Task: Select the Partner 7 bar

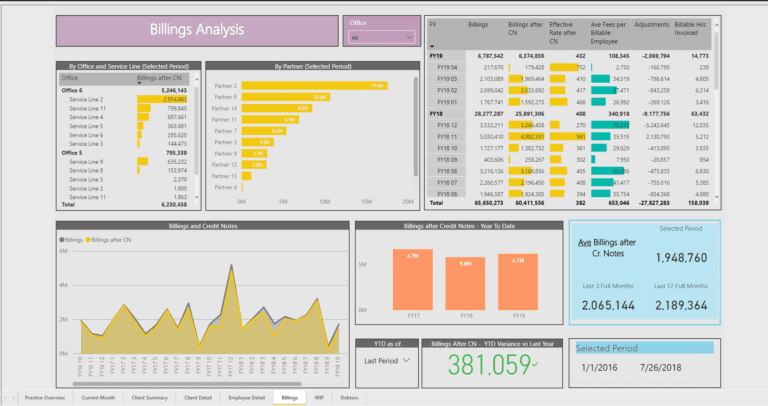Action: [264, 131]
